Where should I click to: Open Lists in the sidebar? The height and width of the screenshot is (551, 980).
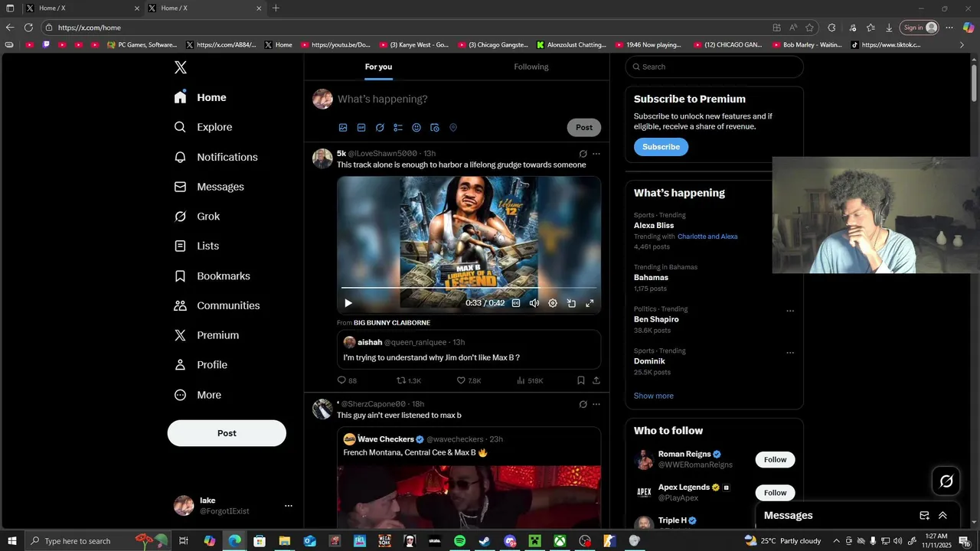tap(196, 246)
